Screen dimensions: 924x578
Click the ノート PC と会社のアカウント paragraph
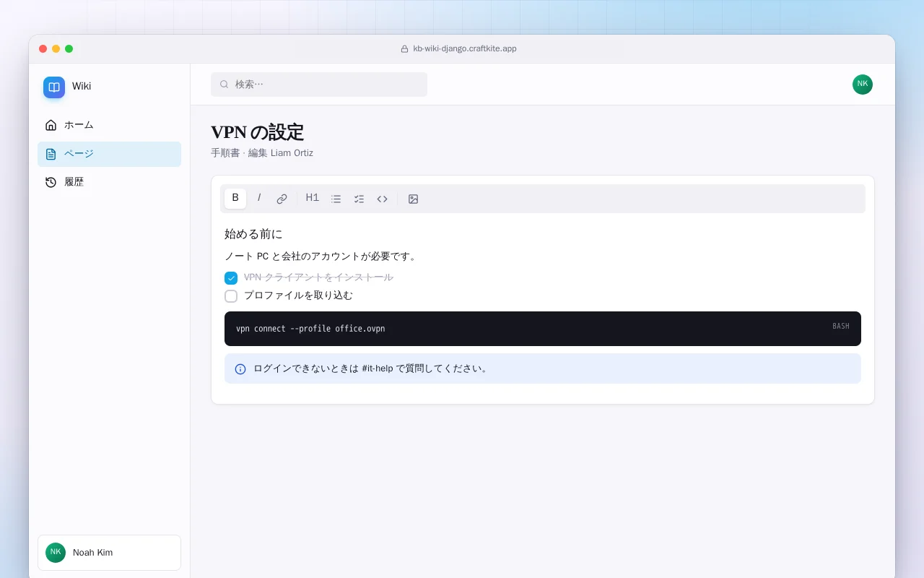[x=321, y=256]
